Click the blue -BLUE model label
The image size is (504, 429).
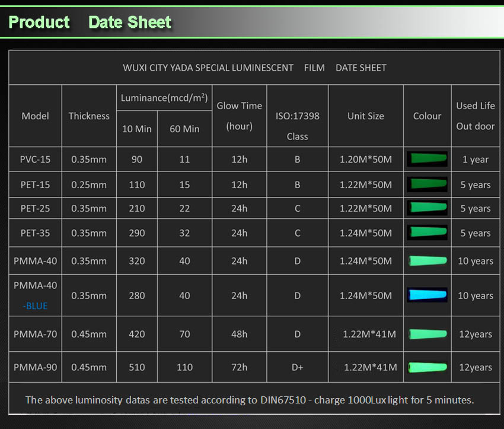coord(35,306)
